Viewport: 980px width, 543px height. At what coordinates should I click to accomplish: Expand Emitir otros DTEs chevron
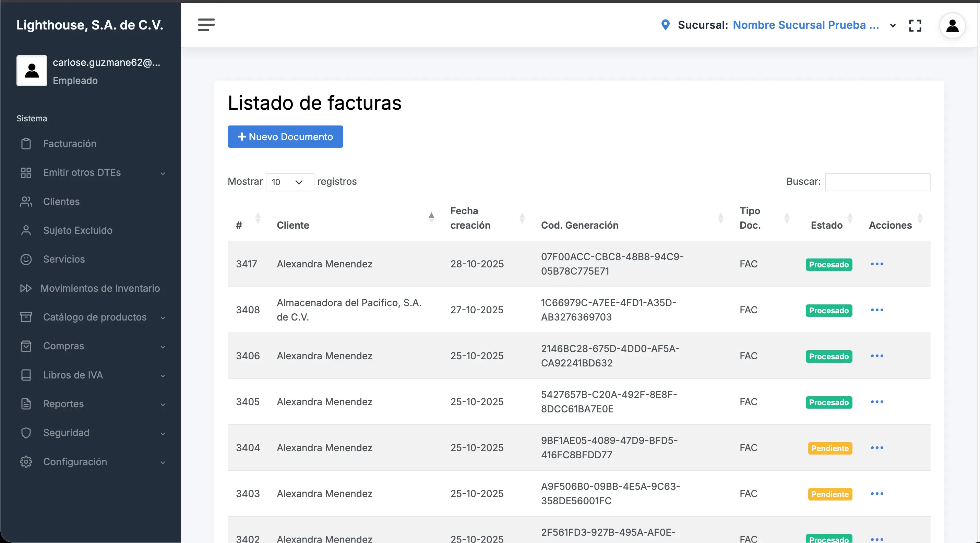point(163,174)
